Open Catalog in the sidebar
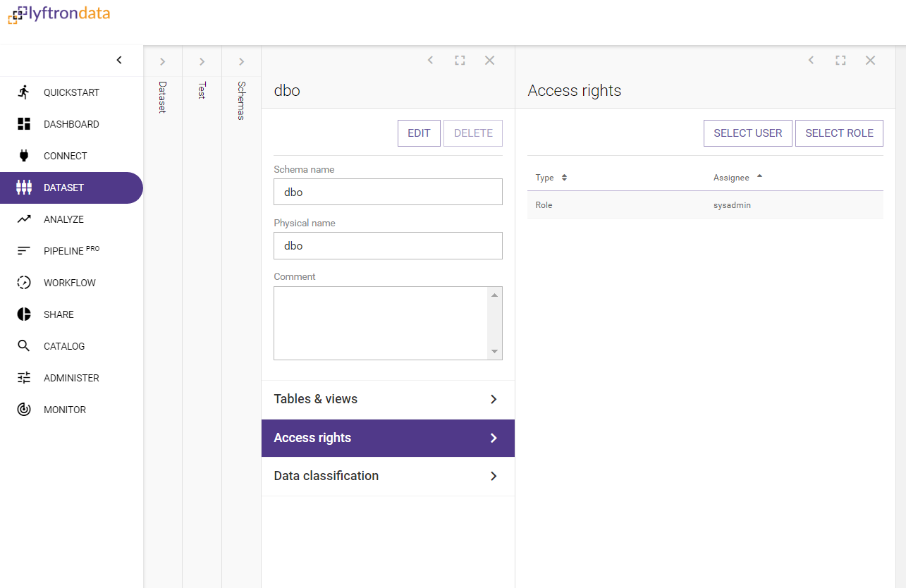906x588 pixels. (71, 346)
